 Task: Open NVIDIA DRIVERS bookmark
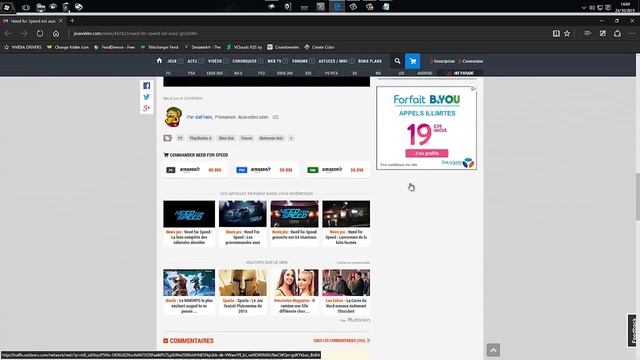[23, 47]
